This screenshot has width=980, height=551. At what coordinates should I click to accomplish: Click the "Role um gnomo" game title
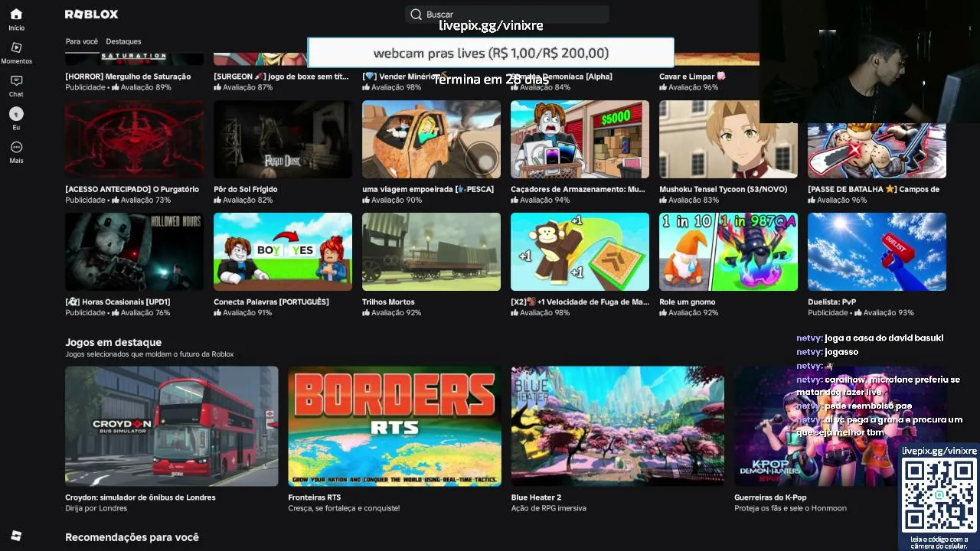click(688, 302)
